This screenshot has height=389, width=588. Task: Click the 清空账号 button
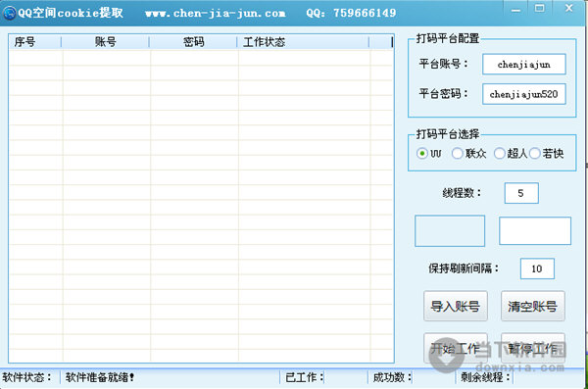pos(532,306)
